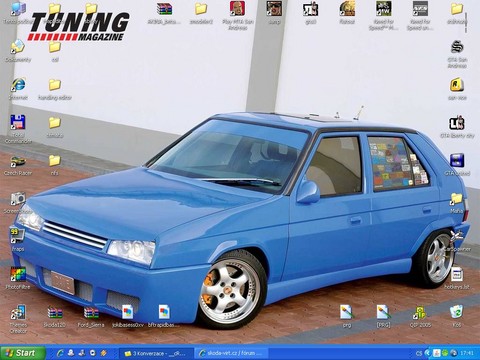The height and width of the screenshot is (360, 480).
Task: Click the orange quick launch icon before 3 Konverzace
Action: [x=104, y=353]
